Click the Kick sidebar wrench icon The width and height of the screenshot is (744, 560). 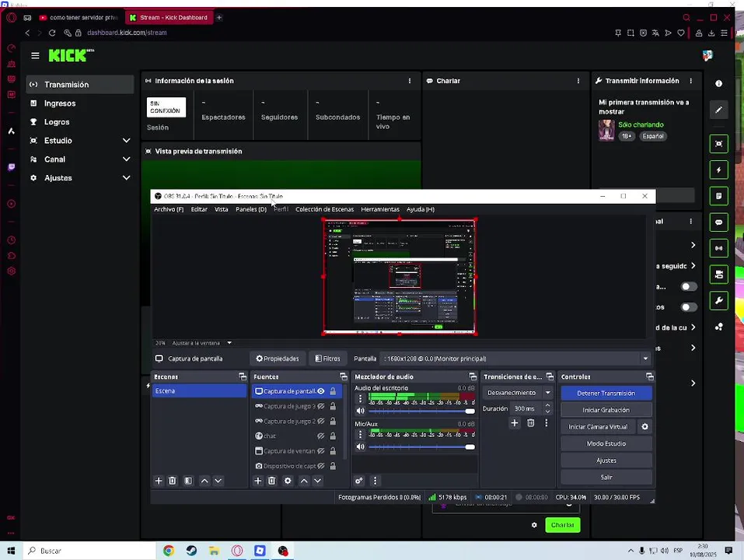tap(719, 300)
